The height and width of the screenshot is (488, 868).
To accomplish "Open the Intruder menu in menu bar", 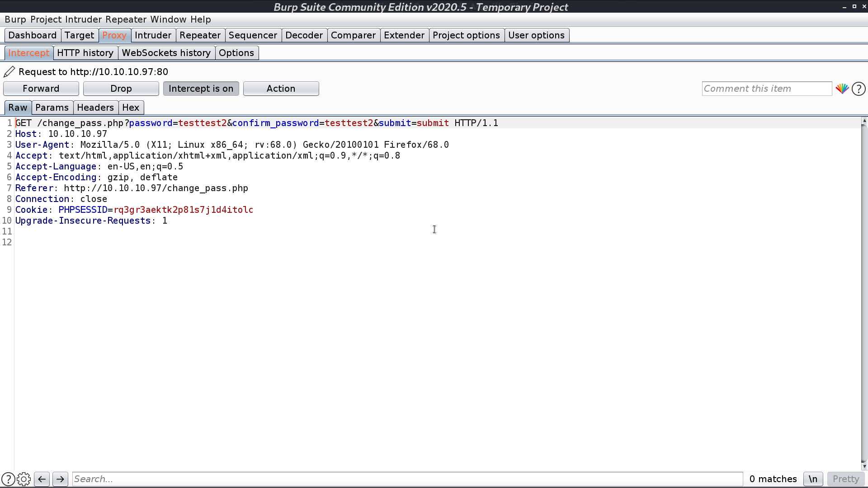I will coord(83,19).
